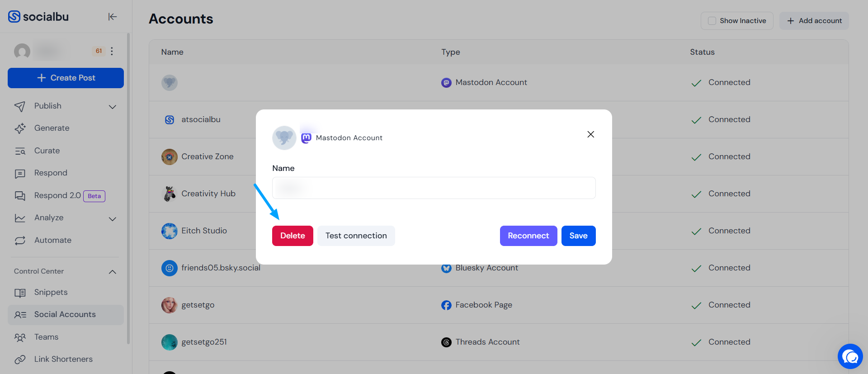Click the Mastodon icon in the dialog header
868x374 pixels.
[306, 138]
